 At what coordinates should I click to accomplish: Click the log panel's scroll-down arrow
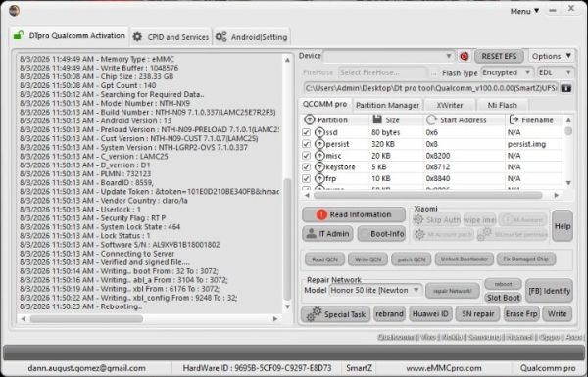coord(287,306)
